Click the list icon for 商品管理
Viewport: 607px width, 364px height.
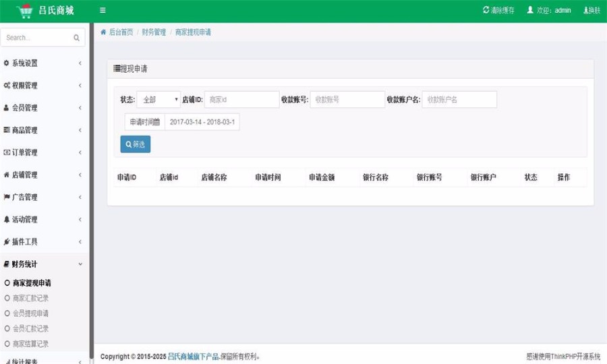click(x=7, y=130)
